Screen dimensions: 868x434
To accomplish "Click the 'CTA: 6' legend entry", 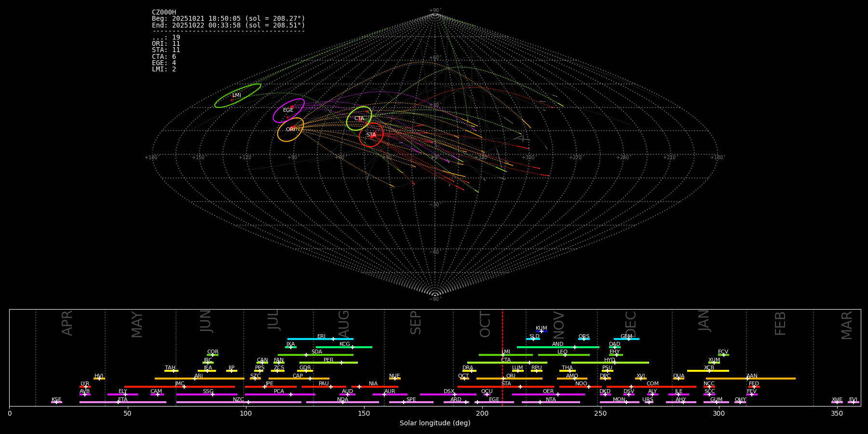I will pos(164,57).
